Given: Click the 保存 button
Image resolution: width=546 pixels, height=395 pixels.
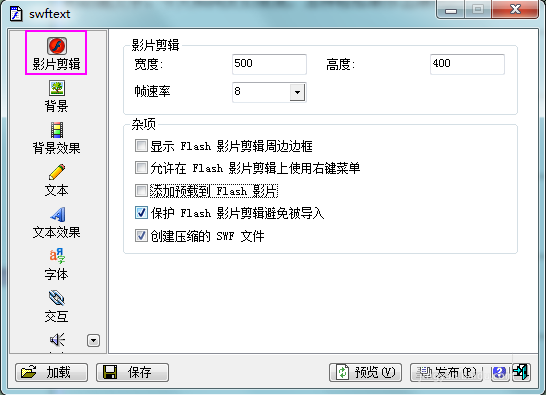Looking at the screenshot, I should click(132, 372).
